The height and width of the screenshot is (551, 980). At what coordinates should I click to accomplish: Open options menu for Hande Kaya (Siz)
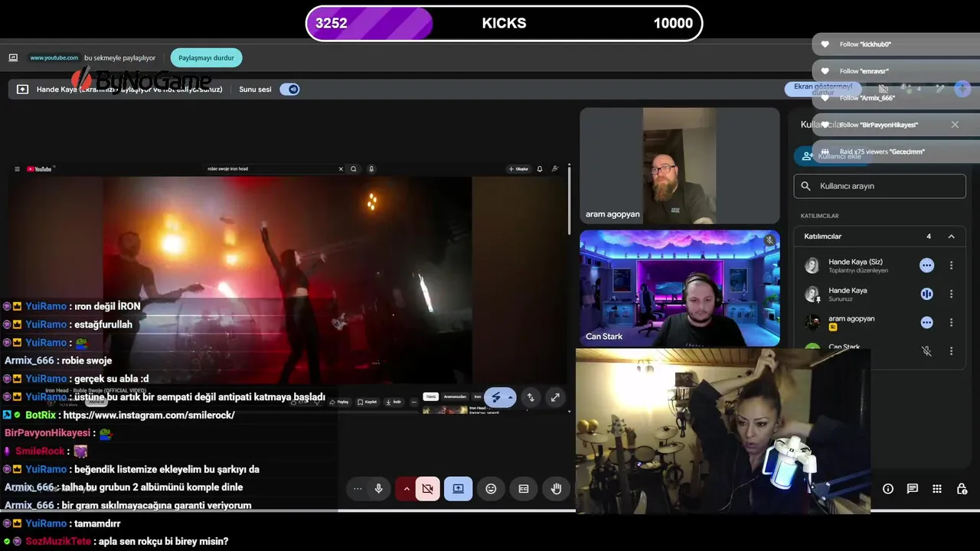click(x=952, y=266)
